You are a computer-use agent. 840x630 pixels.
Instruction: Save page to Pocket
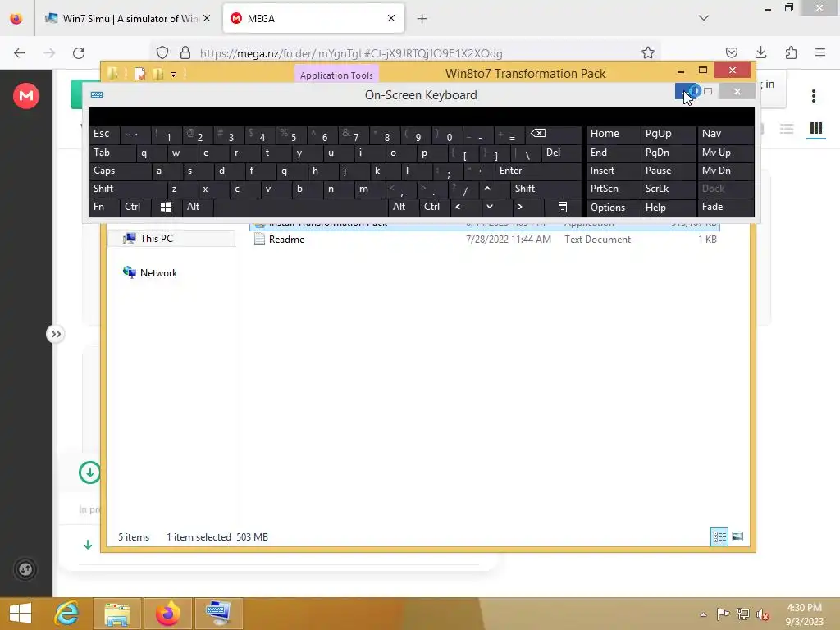tap(731, 52)
